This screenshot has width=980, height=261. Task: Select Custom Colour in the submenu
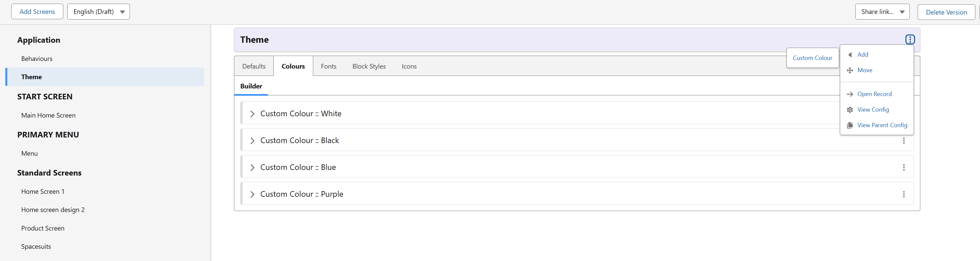point(812,58)
